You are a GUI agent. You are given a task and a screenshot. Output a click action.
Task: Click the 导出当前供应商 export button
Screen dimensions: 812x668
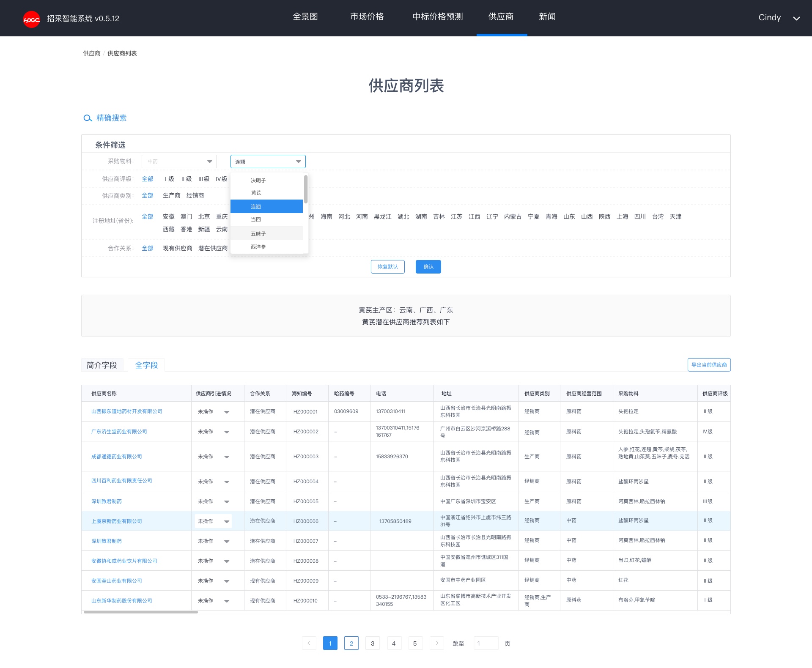(709, 365)
